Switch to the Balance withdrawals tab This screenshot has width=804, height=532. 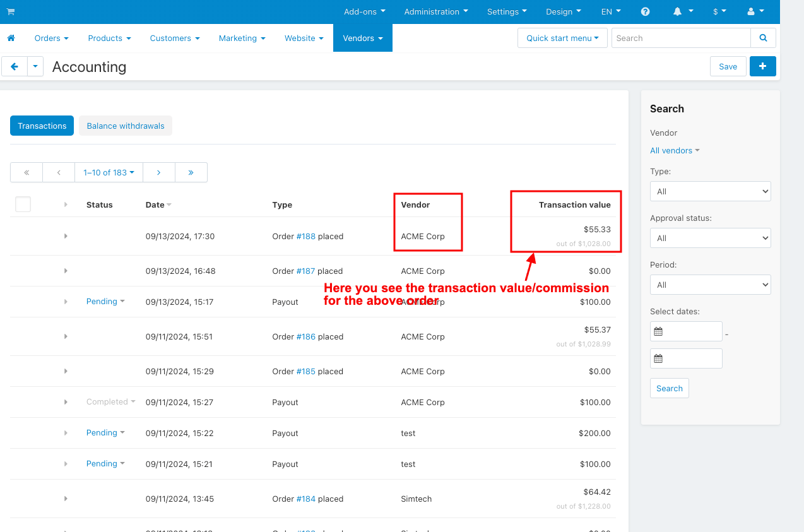(x=126, y=126)
